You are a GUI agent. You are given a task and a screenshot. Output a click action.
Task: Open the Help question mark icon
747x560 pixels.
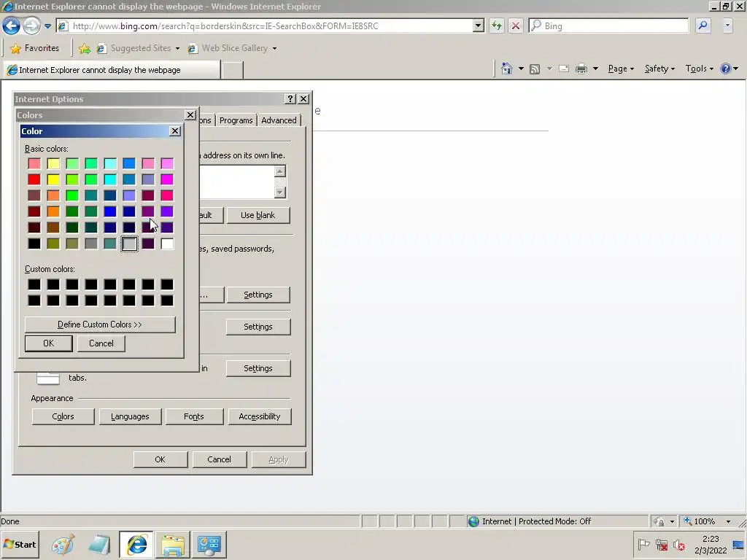pyautogui.click(x=725, y=69)
